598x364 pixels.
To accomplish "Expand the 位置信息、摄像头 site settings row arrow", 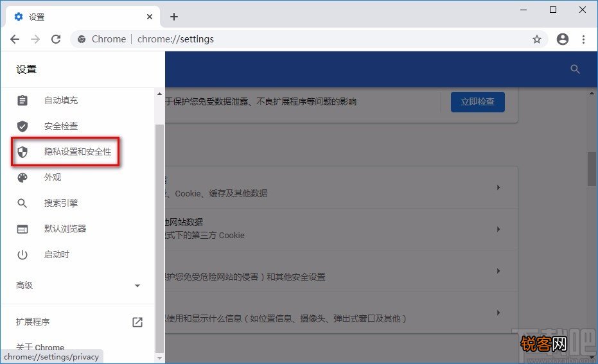I will [x=498, y=313].
